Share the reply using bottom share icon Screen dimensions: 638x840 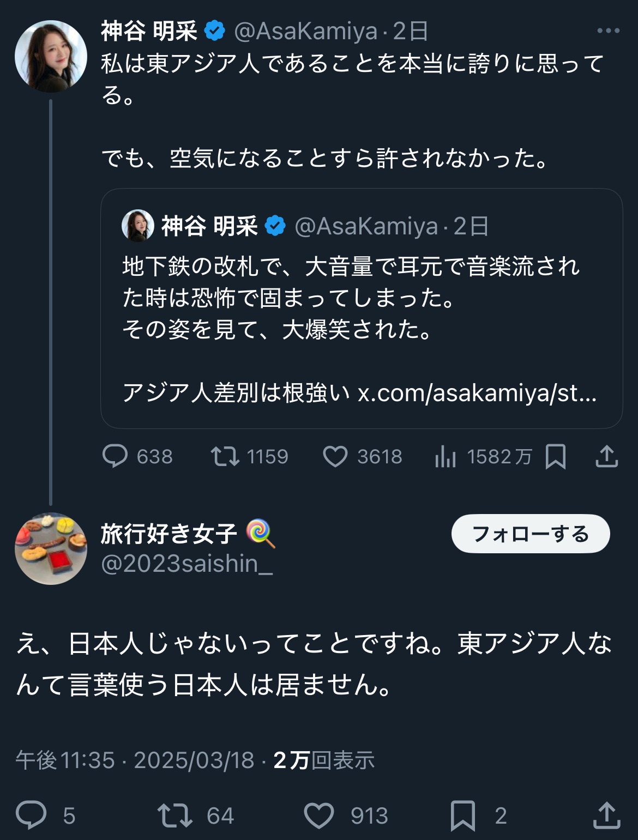tap(606, 815)
